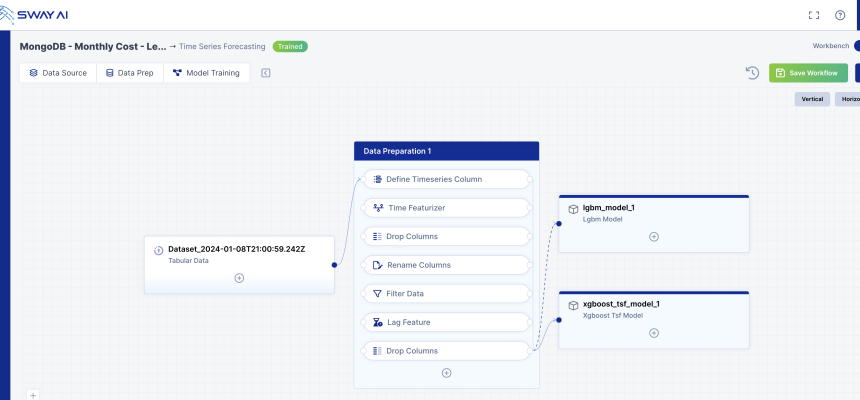Select the lgbm_model_1 node
Image resolution: width=860 pixels, height=400 pixels.
tap(654, 224)
